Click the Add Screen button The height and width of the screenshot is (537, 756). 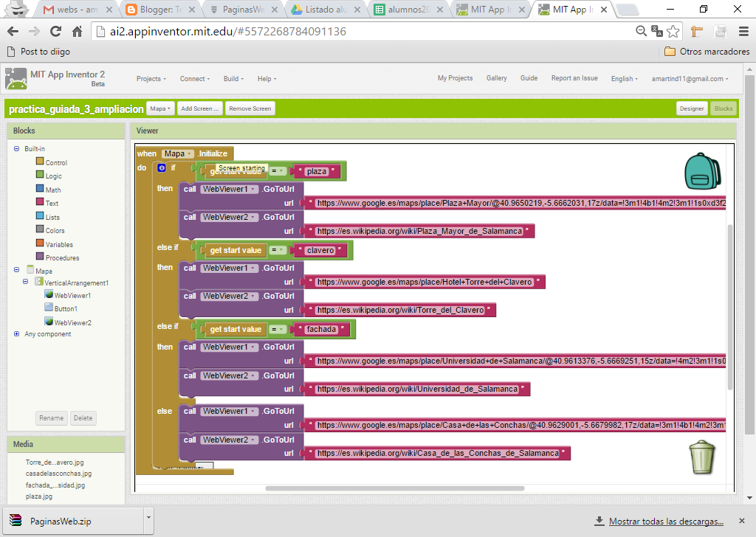(199, 108)
